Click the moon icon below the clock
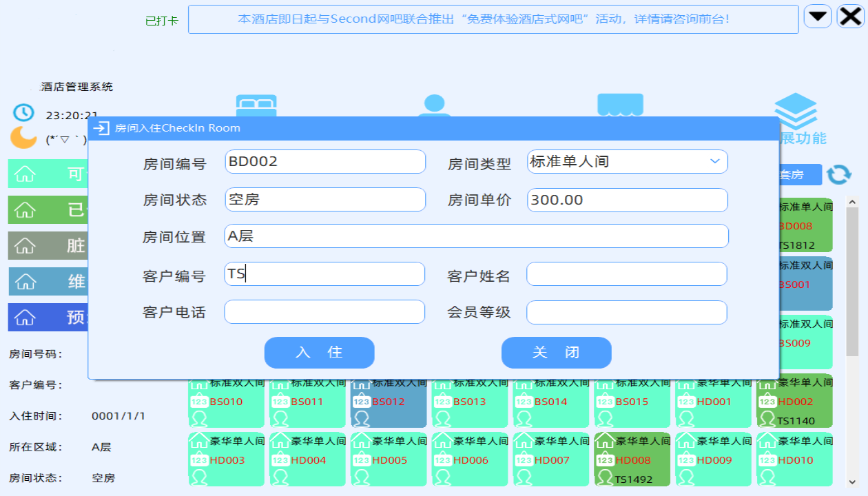 point(22,138)
